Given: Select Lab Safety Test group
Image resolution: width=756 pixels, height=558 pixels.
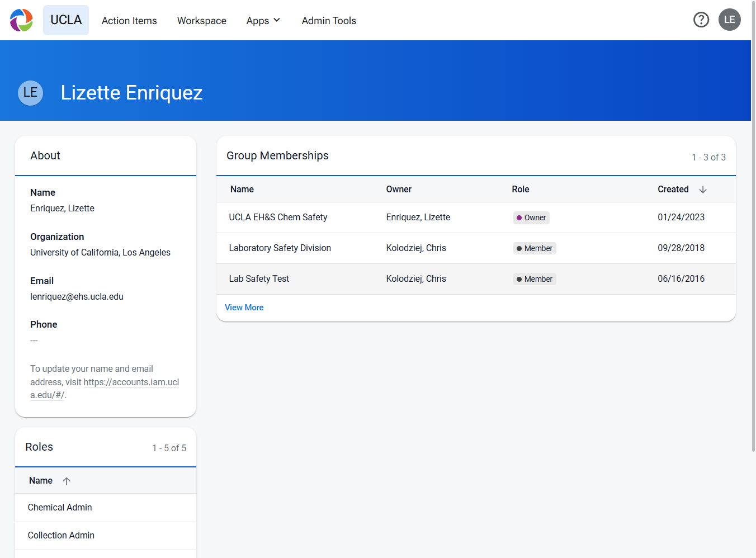Looking at the screenshot, I should [x=259, y=279].
